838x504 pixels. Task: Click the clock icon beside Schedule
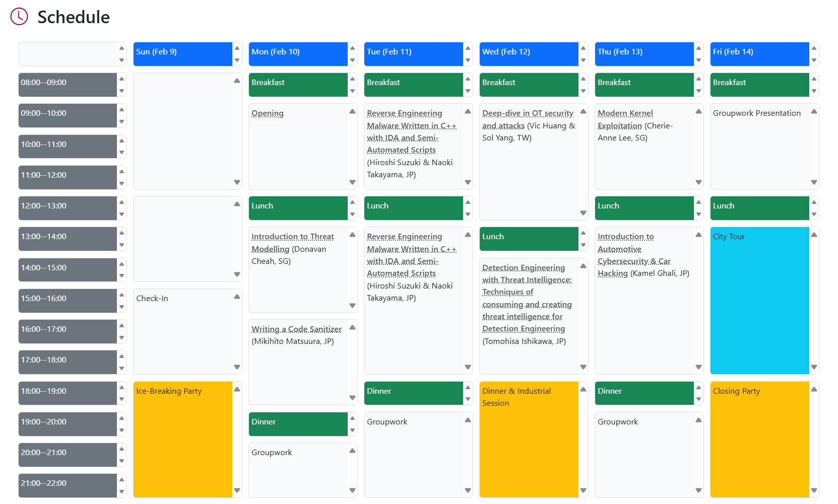[19, 17]
